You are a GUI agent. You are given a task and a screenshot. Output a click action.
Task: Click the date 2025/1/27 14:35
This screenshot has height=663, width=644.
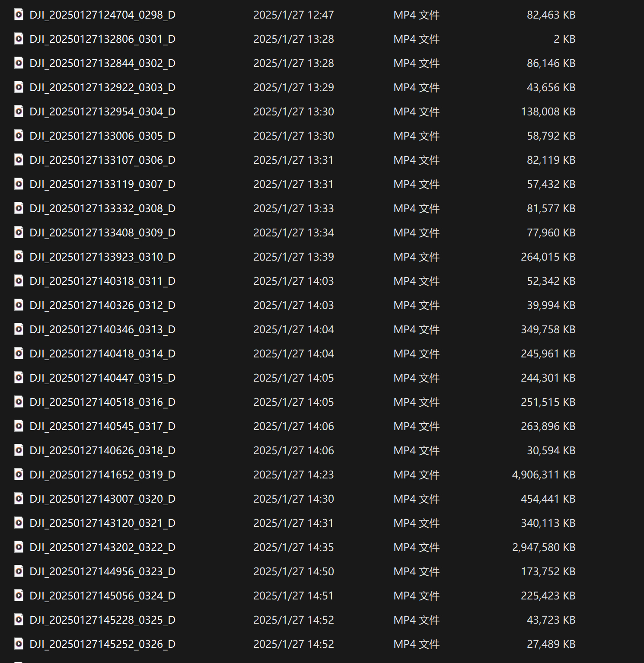pyautogui.click(x=293, y=548)
